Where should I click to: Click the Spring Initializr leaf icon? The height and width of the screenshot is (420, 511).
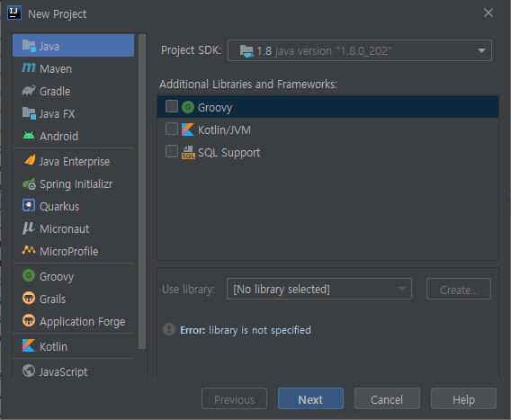point(29,184)
